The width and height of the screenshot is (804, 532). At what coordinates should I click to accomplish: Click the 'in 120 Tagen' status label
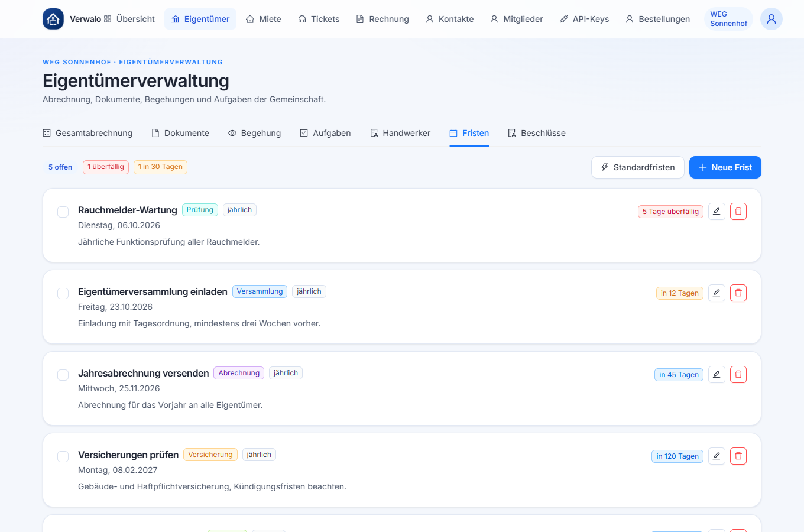pyautogui.click(x=677, y=456)
